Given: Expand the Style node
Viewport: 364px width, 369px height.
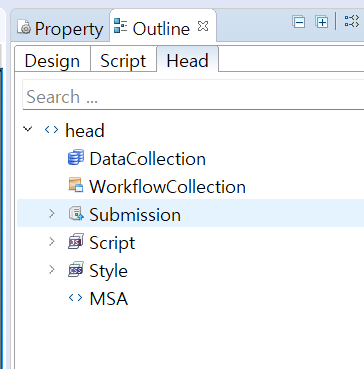Looking at the screenshot, I should click(52, 269).
